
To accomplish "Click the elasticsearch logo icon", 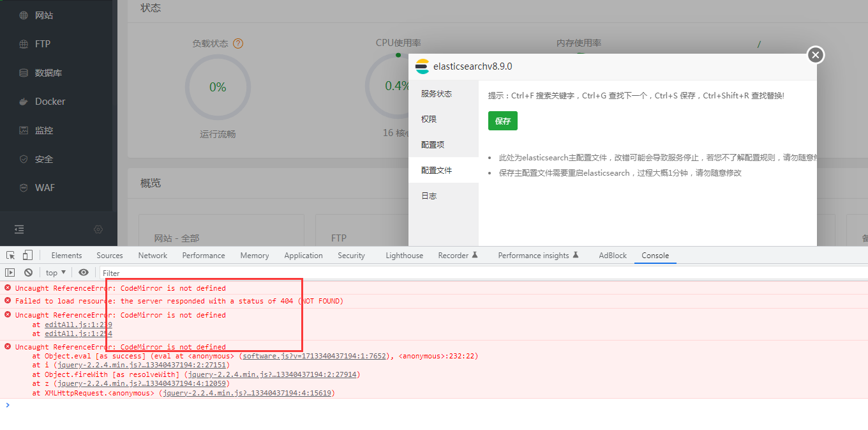I will coord(421,66).
